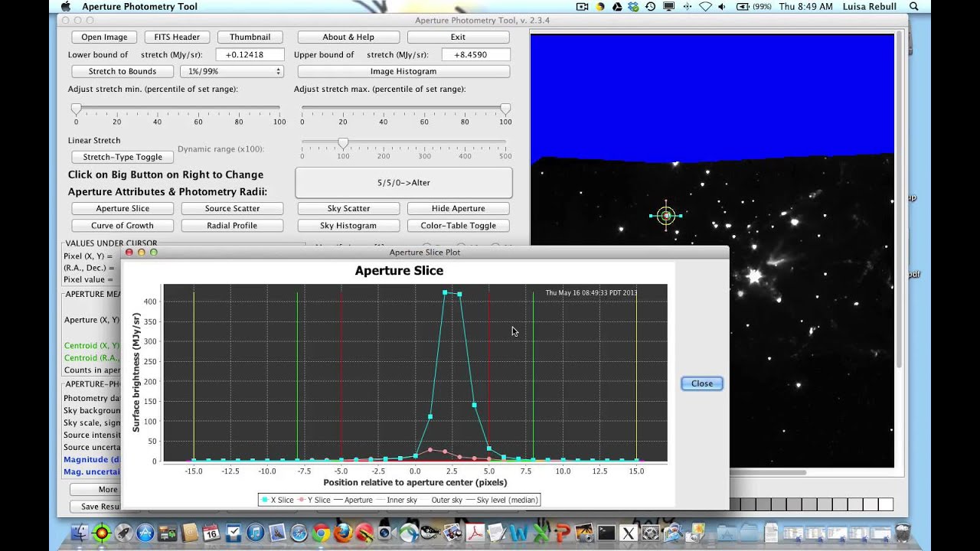
Task: Click Sky level (median) legend entry
Action: pos(501,500)
